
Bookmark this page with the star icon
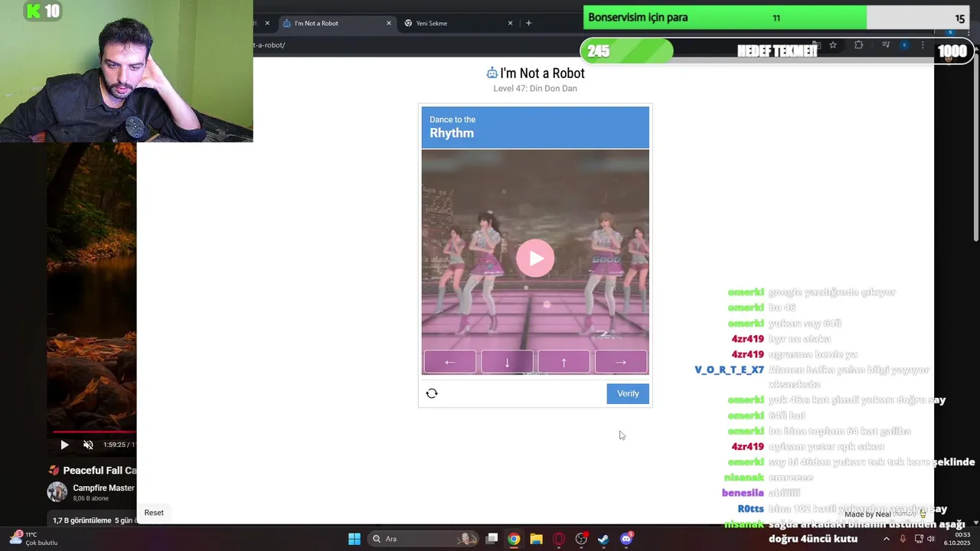pyautogui.click(x=833, y=45)
